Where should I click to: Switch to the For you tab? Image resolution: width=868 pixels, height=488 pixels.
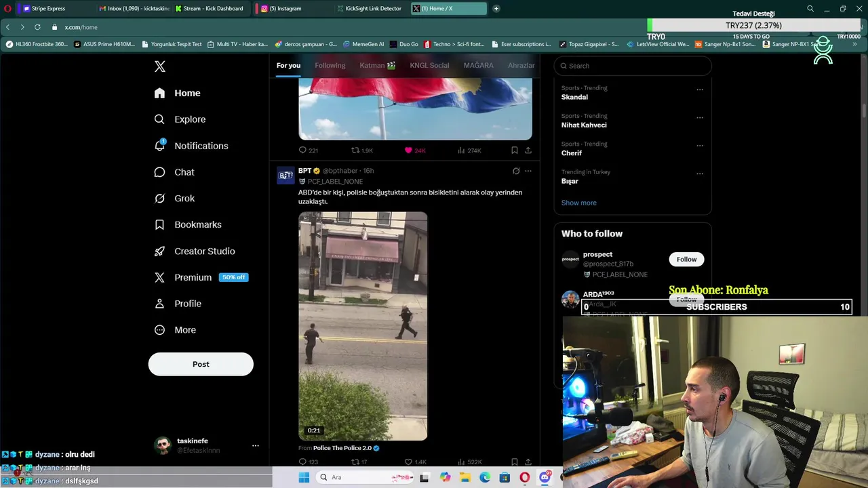[x=288, y=65]
